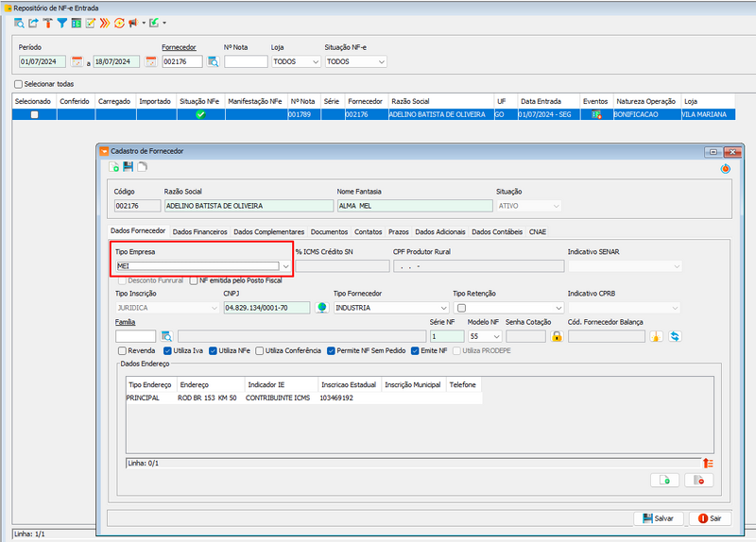The image size is (756, 542).
Task: Click the Fornecedor lookup search icon
Action: pyautogui.click(x=214, y=61)
